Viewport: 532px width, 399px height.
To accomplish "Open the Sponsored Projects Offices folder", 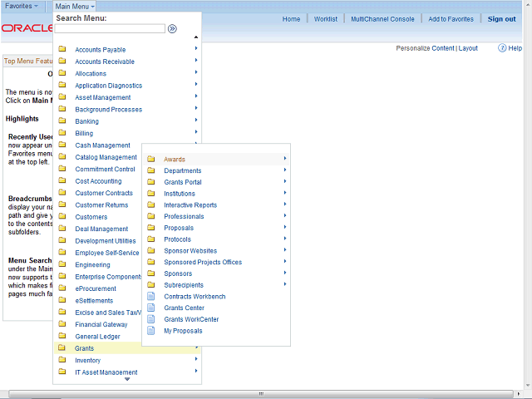I will click(x=203, y=262).
